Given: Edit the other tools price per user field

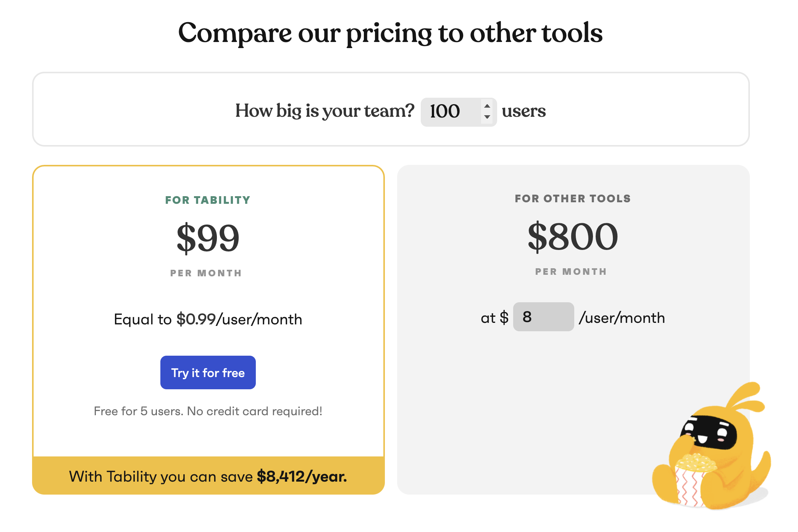Looking at the screenshot, I should click(x=543, y=317).
